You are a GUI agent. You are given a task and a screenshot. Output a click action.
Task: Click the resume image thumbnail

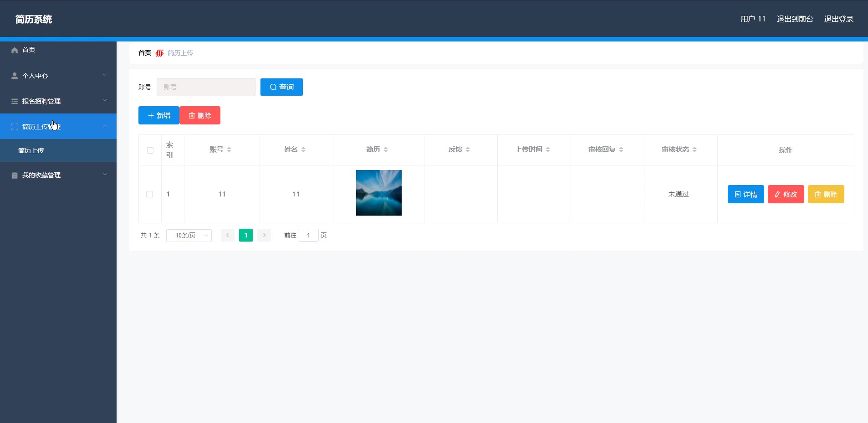(x=379, y=193)
